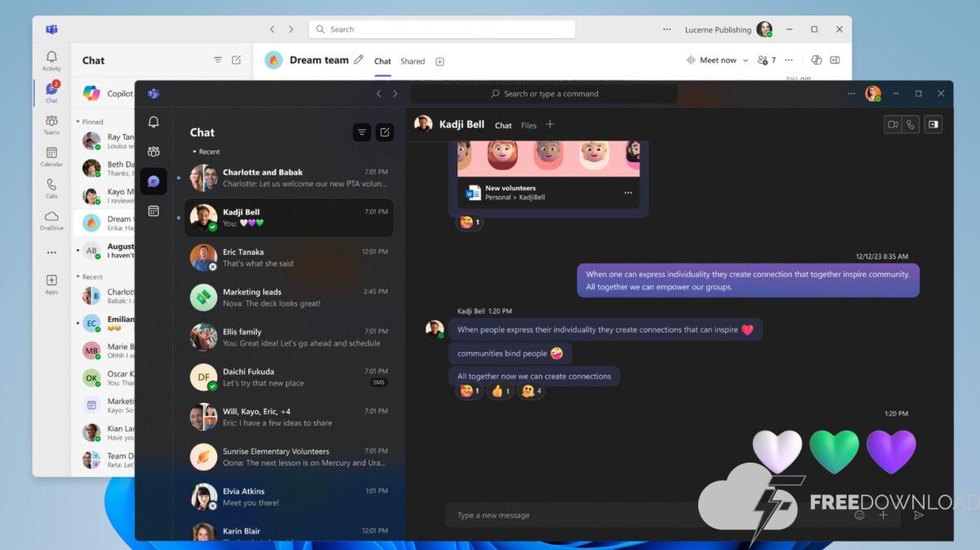Collapse the Recent chats section
This screenshot has height=550, width=980.
tap(195, 152)
